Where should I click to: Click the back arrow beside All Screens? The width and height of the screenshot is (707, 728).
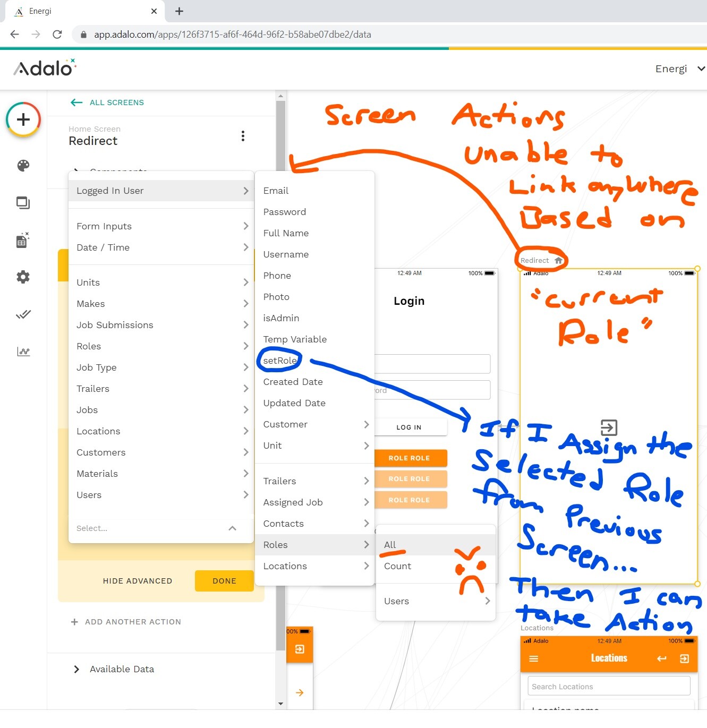76,102
